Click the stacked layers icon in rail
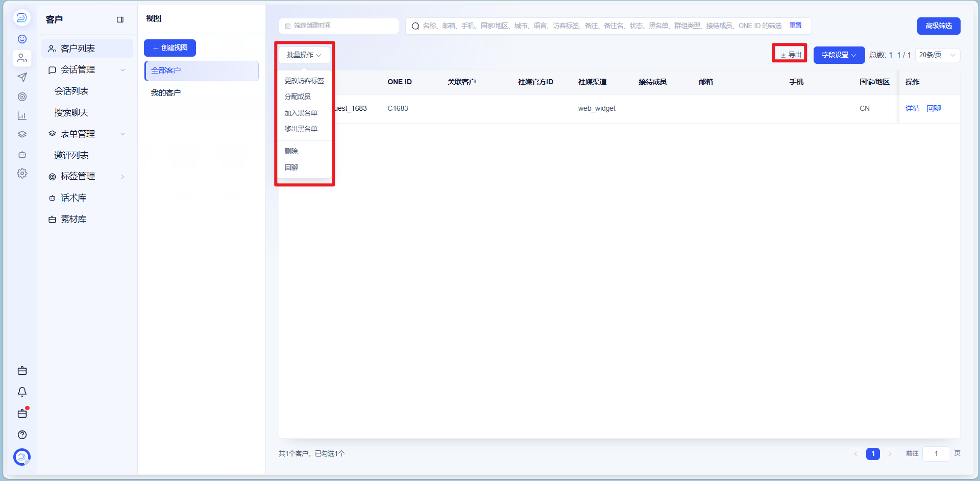Screen dimensions: 980x481 tap(22, 135)
